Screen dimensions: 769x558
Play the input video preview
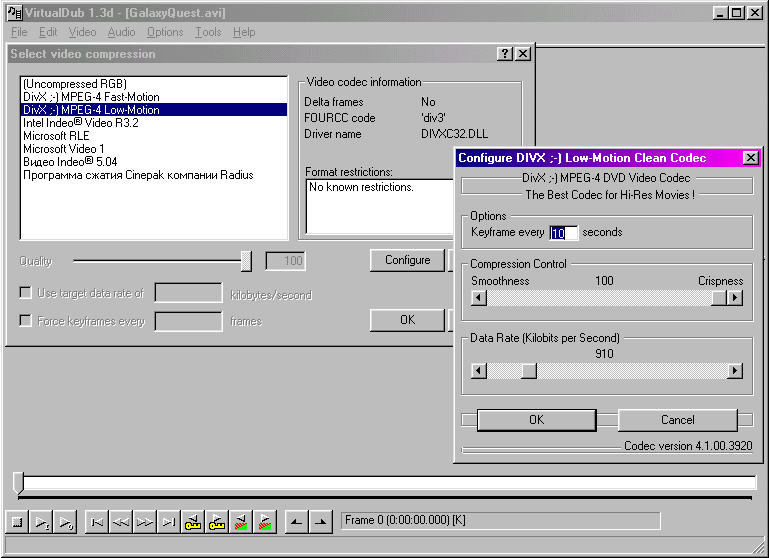point(42,522)
